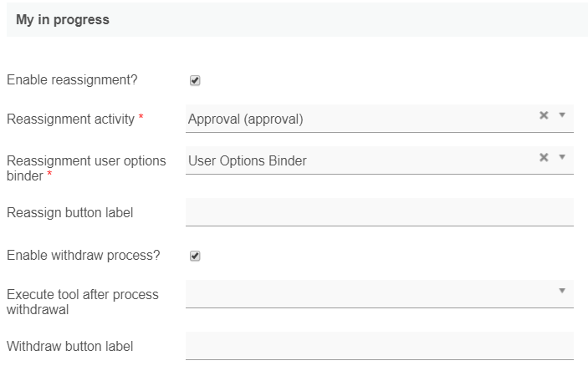
Task: Open the user options binder dropdown arrow
Action: (x=562, y=157)
